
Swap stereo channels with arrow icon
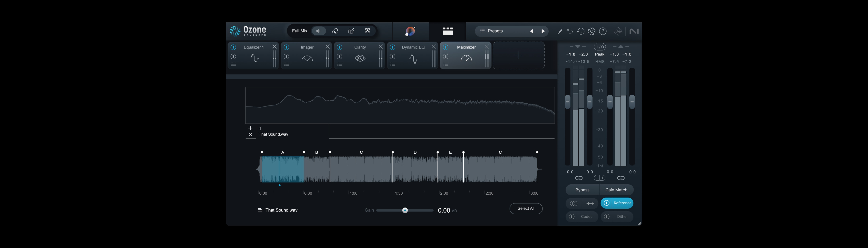click(590, 204)
